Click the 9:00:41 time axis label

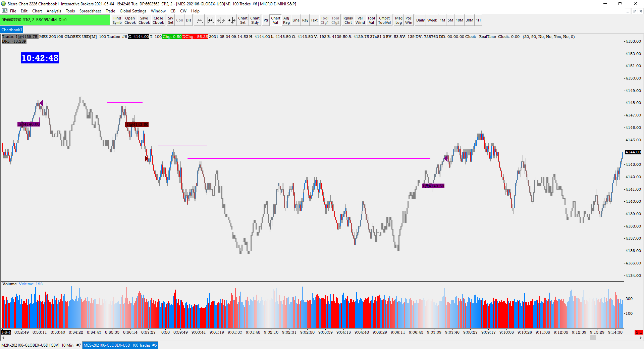coord(199,332)
